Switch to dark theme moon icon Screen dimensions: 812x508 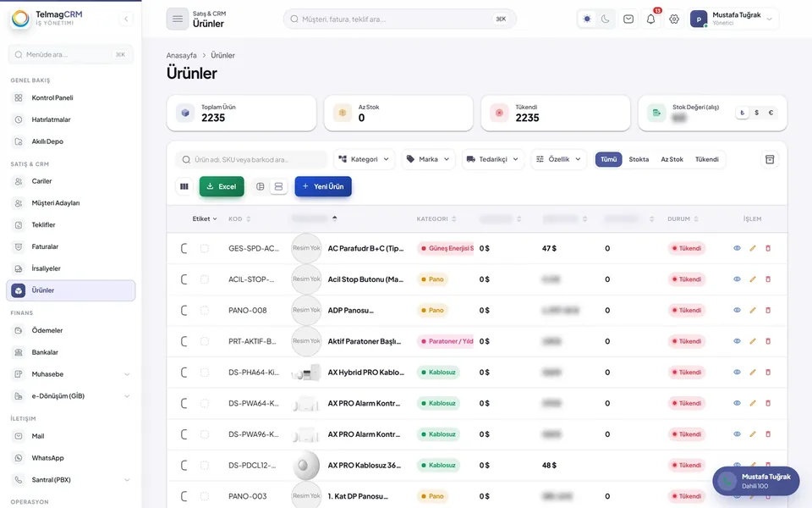[x=605, y=19]
